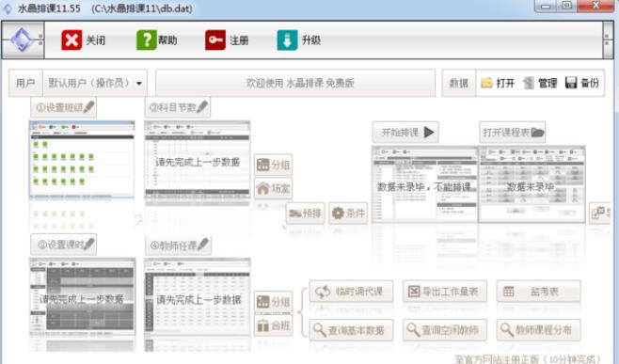Open help via green 帮助 question icon
The width and height of the screenshot is (619, 364).
coord(147,40)
